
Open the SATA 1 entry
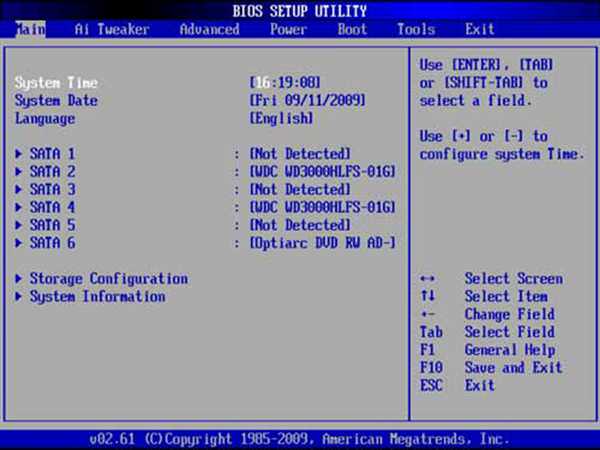point(52,154)
